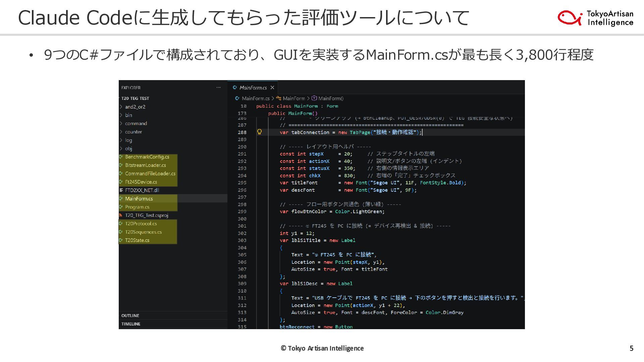The height and width of the screenshot is (362, 644).
Task: Click the statusX constant on line 293
Action: (319, 168)
